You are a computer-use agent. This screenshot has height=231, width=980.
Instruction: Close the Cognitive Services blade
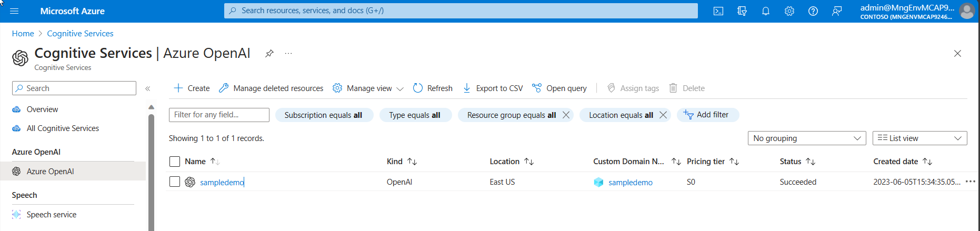957,53
